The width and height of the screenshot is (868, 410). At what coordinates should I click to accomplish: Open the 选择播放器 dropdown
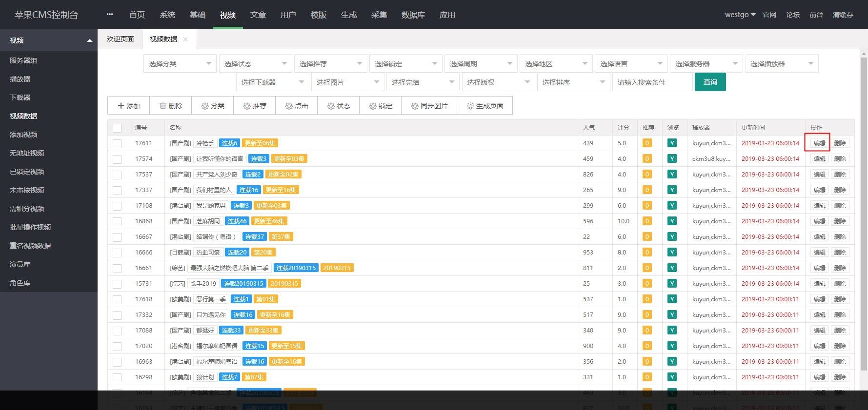tap(782, 64)
